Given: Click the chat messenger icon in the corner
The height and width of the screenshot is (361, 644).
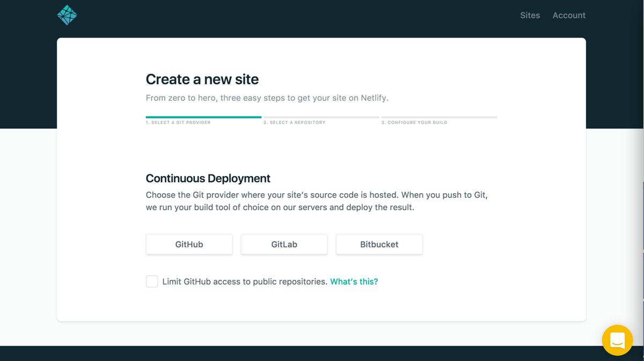Looking at the screenshot, I should click(x=617, y=341).
